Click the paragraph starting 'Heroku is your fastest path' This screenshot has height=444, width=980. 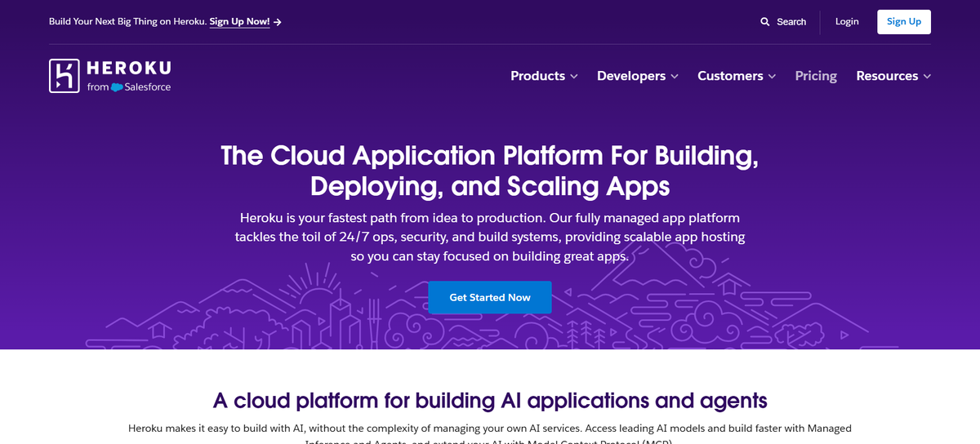pos(490,237)
